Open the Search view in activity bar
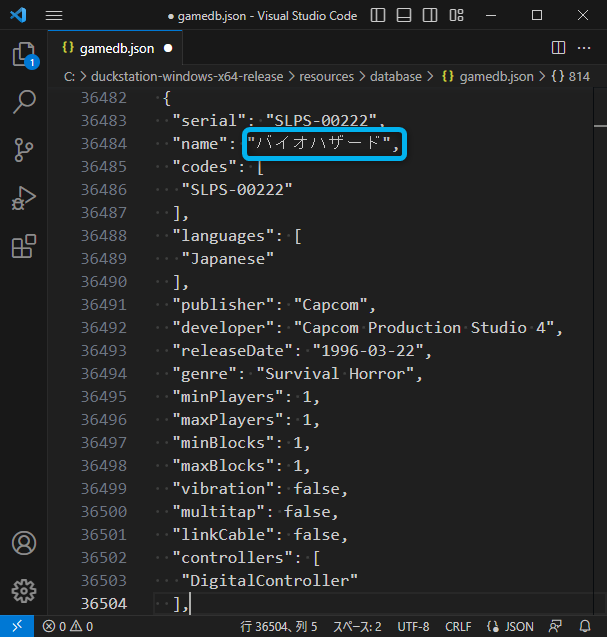The image size is (607, 637). tap(24, 102)
